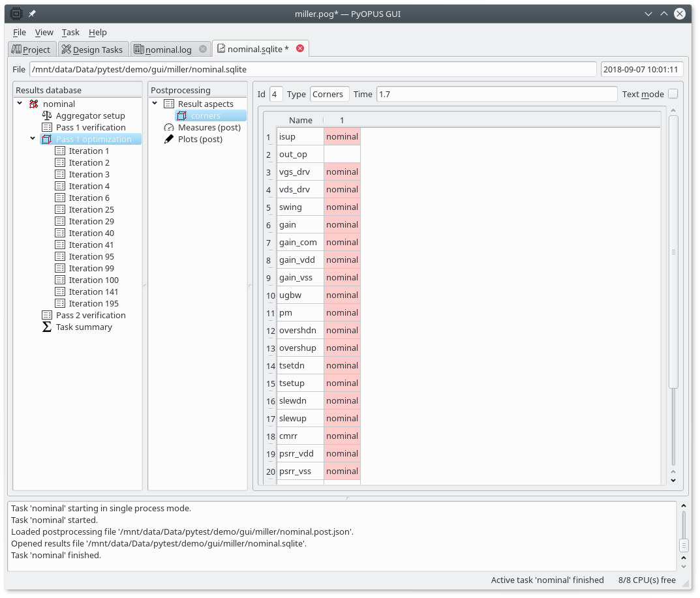Pin the window with the titlebar pin icon
Viewport: 700px width, 598px height.
click(x=32, y=13)
